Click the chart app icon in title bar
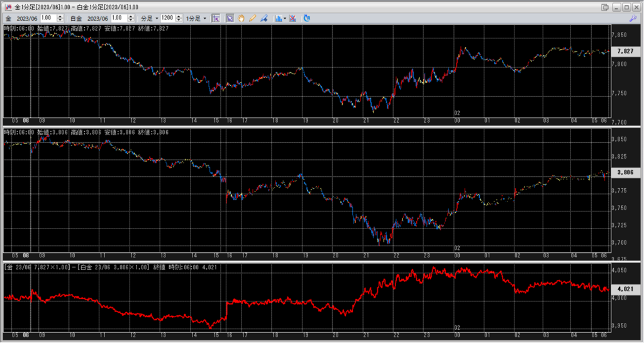 pyautogui.click(x=8, y=7)
